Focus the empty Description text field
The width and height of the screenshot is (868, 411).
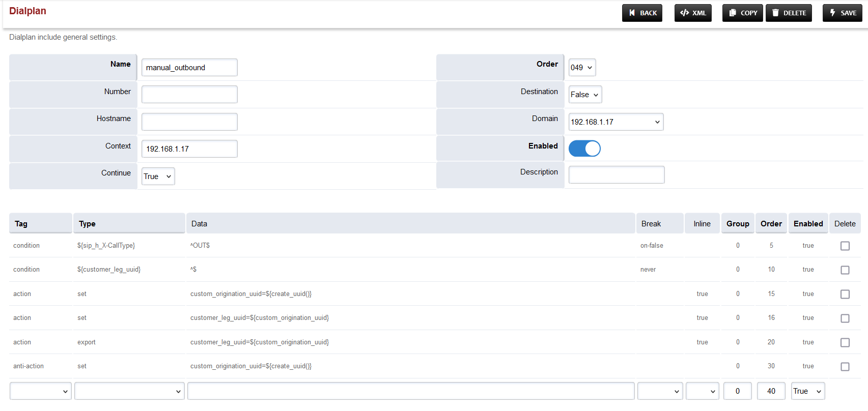(616, 174)
